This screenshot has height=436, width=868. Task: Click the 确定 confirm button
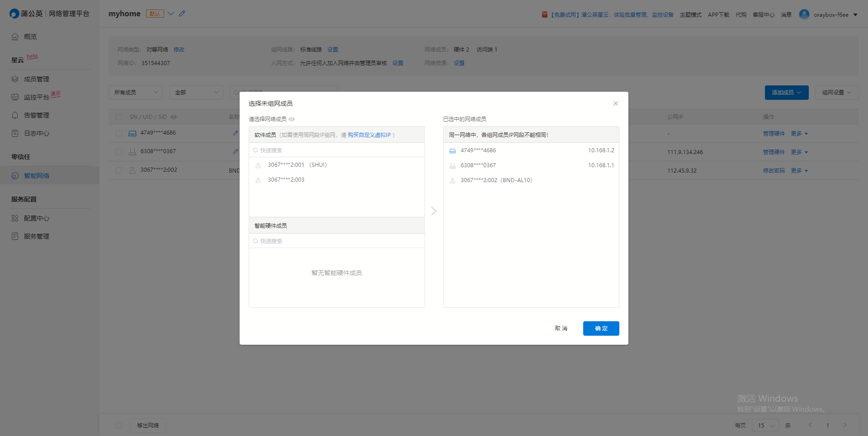(x=601, y=328)
